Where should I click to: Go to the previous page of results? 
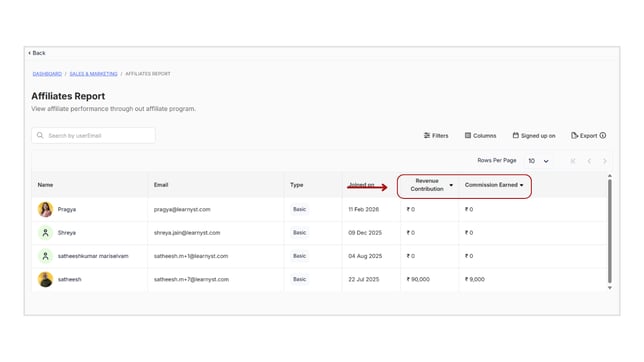tap(589, 161)
